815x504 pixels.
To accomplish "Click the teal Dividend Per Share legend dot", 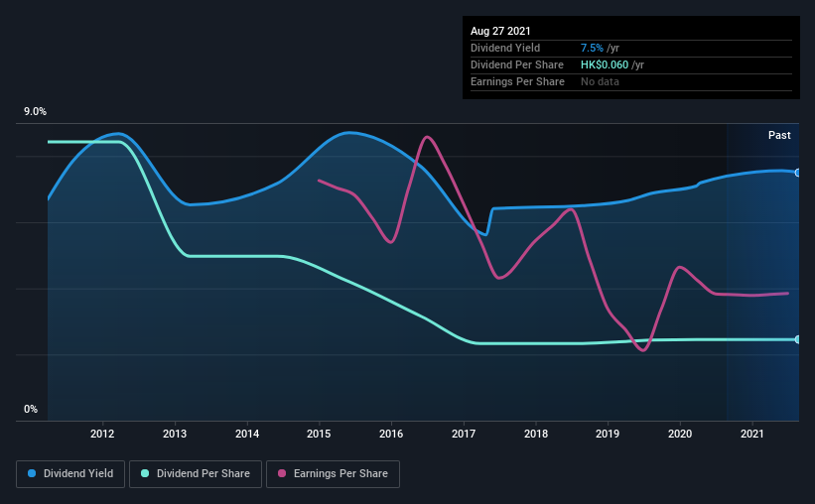I will pos(145,473).
